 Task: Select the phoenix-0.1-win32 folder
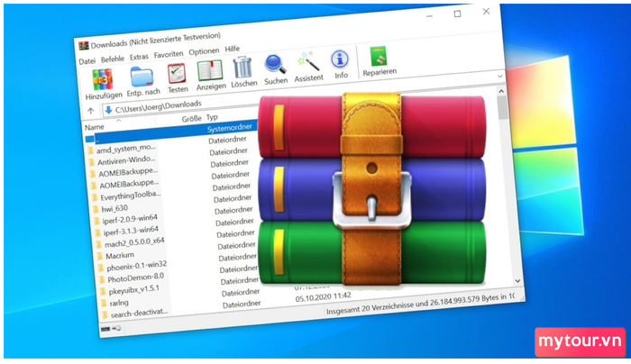(137, 266)
